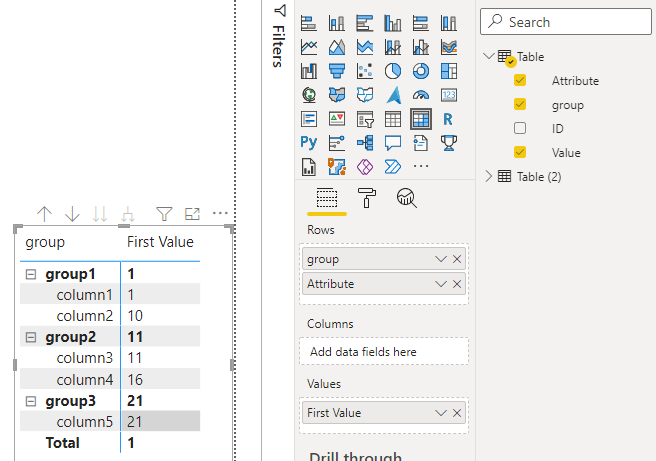
Task: Collapse the group3 row in matrix
Action: pos(31,402)
